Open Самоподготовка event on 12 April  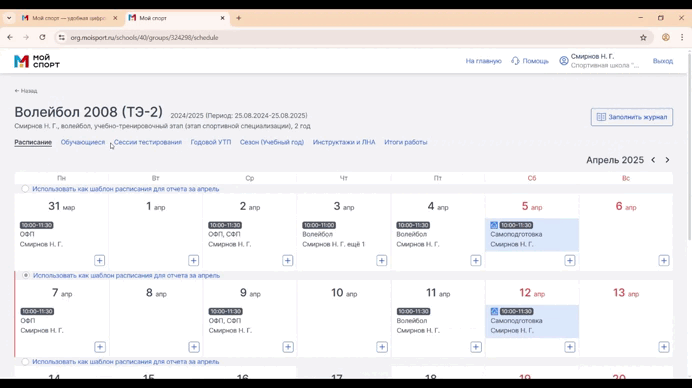[x=532, y=321]
